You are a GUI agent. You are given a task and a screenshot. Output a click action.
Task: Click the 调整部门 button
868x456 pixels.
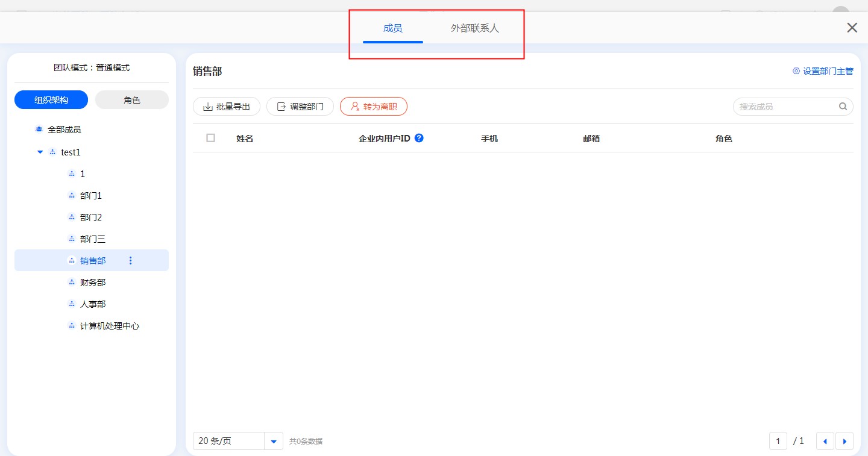click(x=300, y=107)
